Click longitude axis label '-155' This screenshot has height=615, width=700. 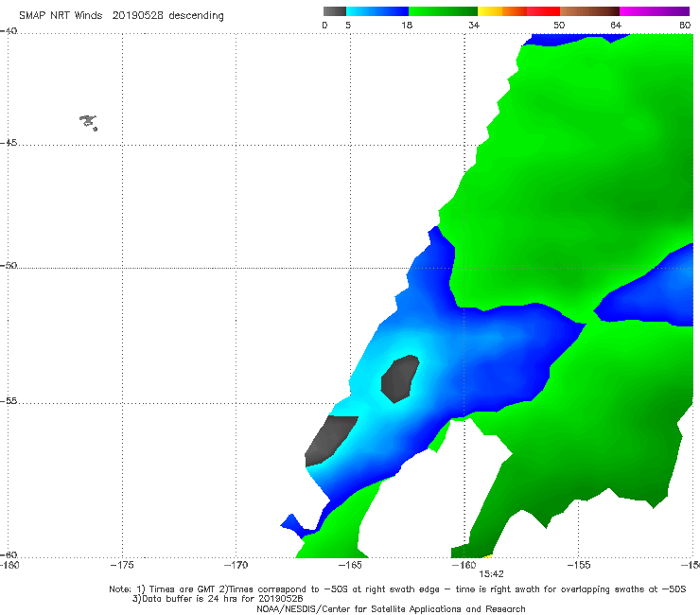tap(579, 565)
